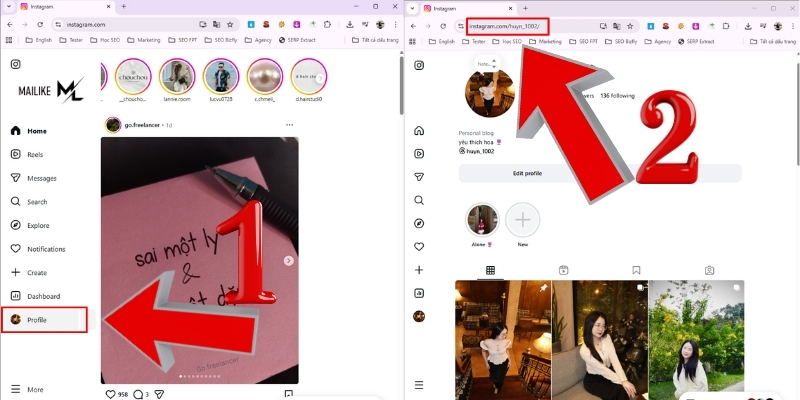Click the address bar showing instagram.com/huyn_1002/
This screenshot has width=800, height=400.
click(508, 26)
